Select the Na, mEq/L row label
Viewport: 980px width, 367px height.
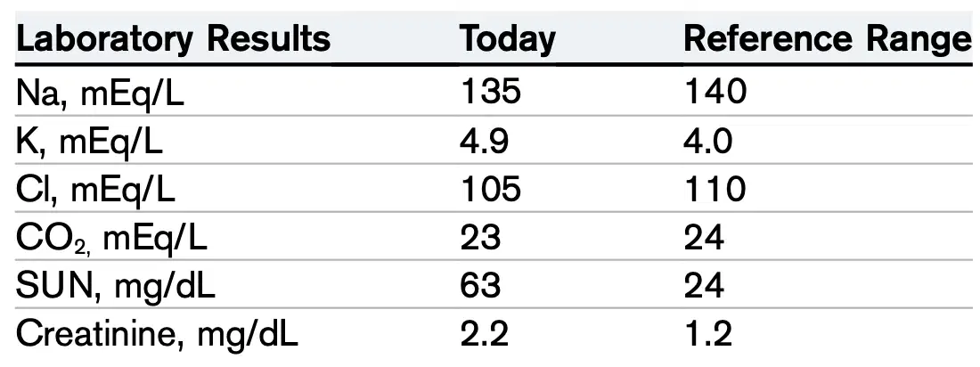click(x=100, y=92)
